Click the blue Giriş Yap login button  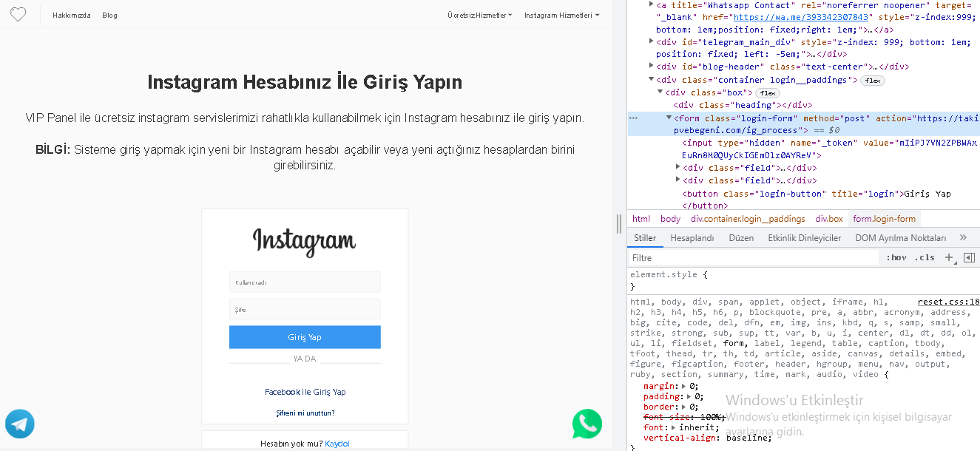point(305,337)
